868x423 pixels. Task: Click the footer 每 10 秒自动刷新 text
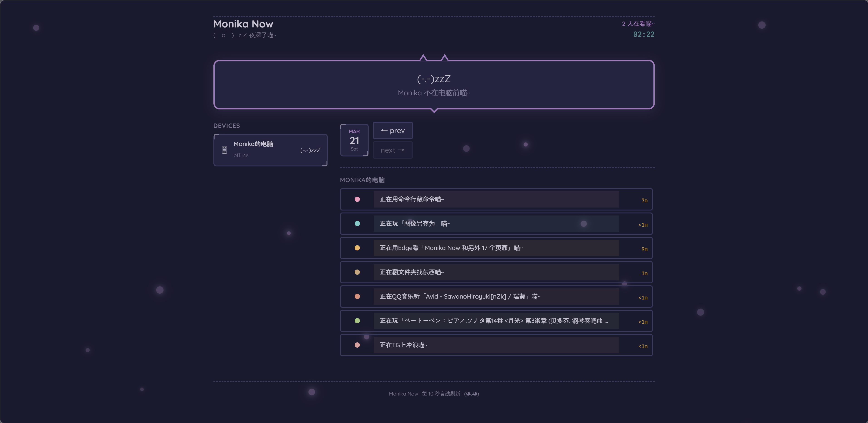441,394
